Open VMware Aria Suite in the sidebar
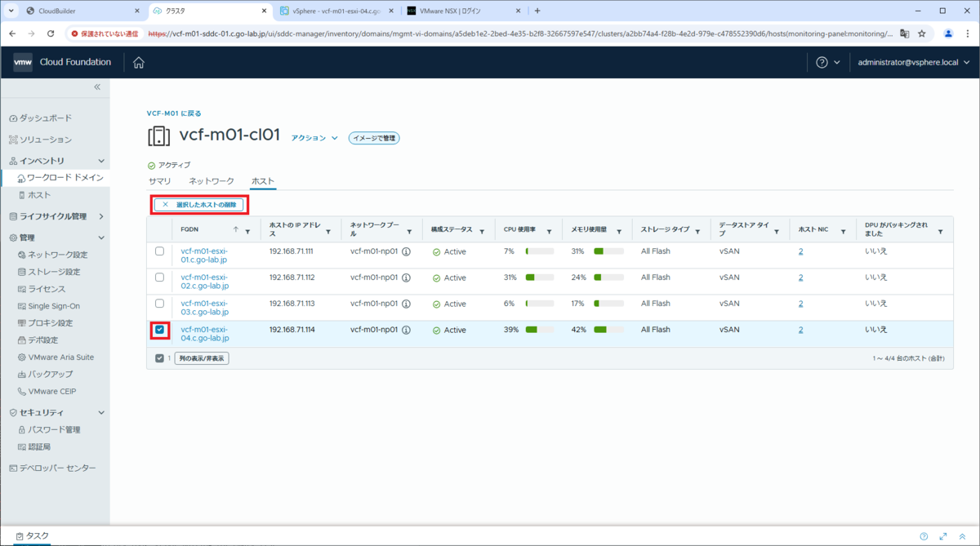 click(x=56, y=357)
